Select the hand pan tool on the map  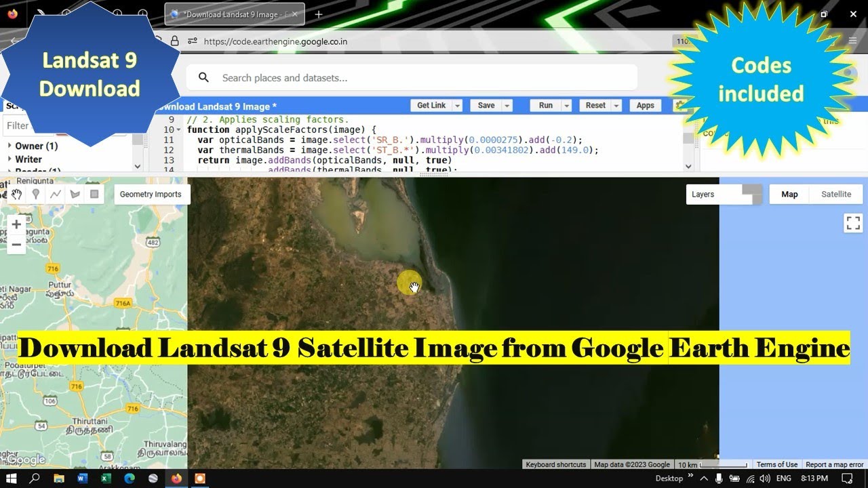point(16,195)
